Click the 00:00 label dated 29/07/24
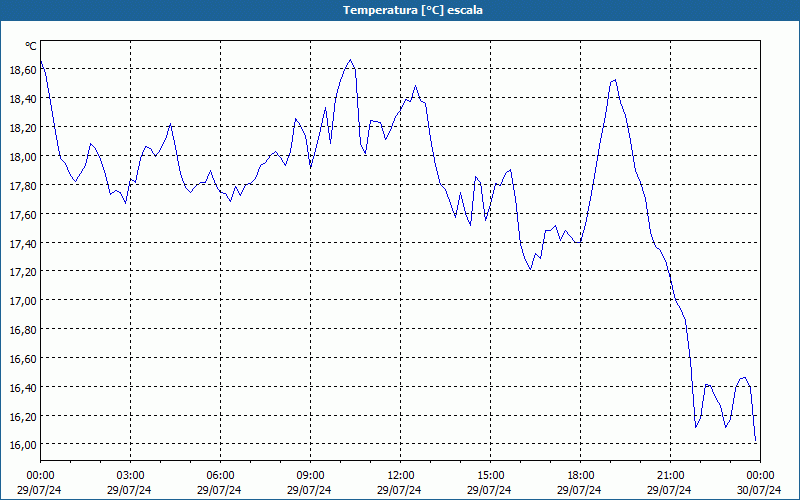Viewport: 800px width, 500px height. (40, 476)
